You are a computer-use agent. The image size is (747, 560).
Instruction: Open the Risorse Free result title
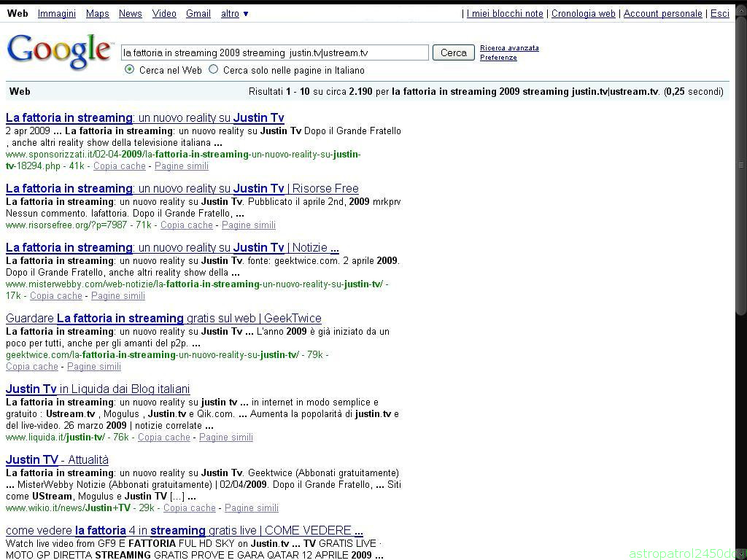[182, 189]
